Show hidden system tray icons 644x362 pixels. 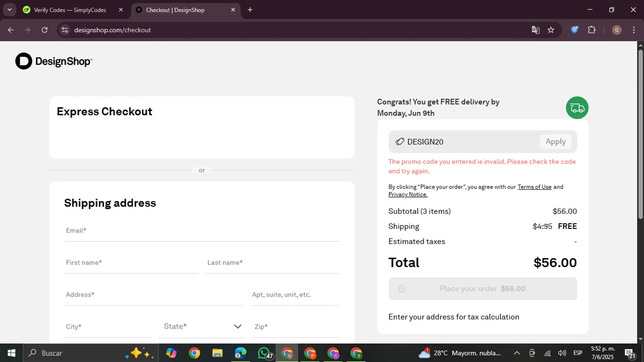pyautogui.click(x=517, y=353)
